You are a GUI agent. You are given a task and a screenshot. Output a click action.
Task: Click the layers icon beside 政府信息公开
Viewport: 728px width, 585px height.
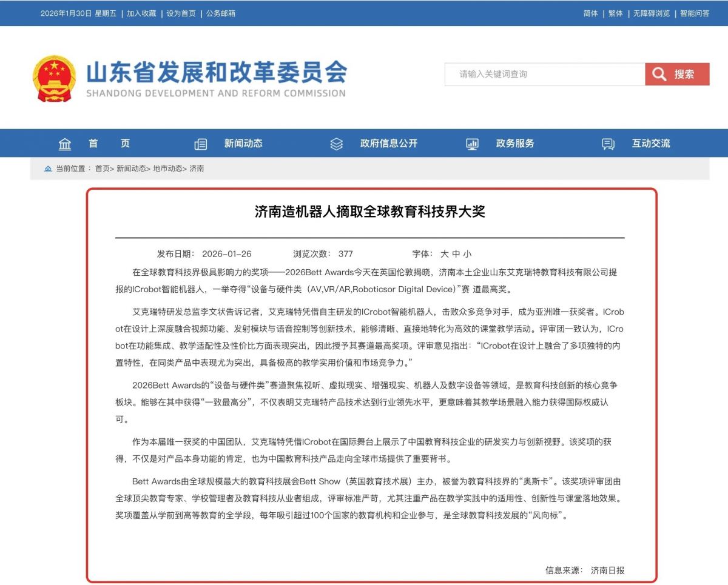(x=337, y=144)
